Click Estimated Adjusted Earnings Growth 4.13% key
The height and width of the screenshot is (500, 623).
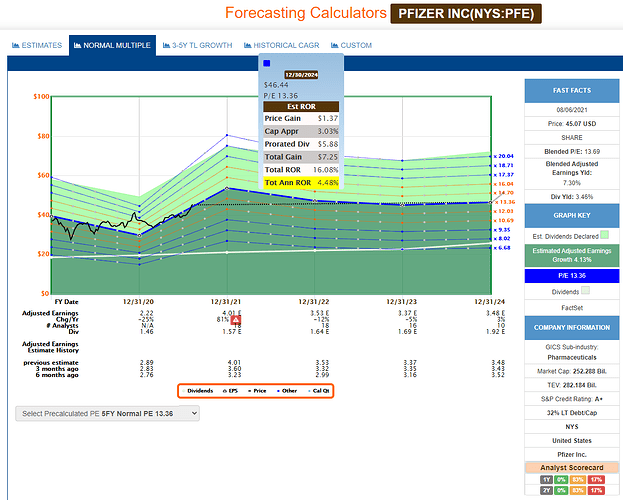click(572, 255)
